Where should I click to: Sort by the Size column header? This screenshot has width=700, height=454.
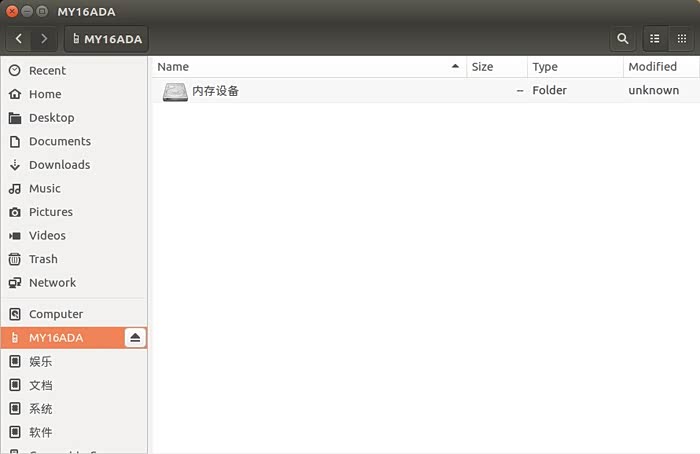coord(497,67)
